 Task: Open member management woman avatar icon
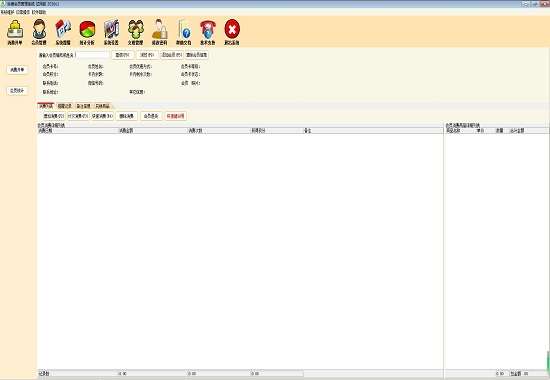[x=39, y=32]
